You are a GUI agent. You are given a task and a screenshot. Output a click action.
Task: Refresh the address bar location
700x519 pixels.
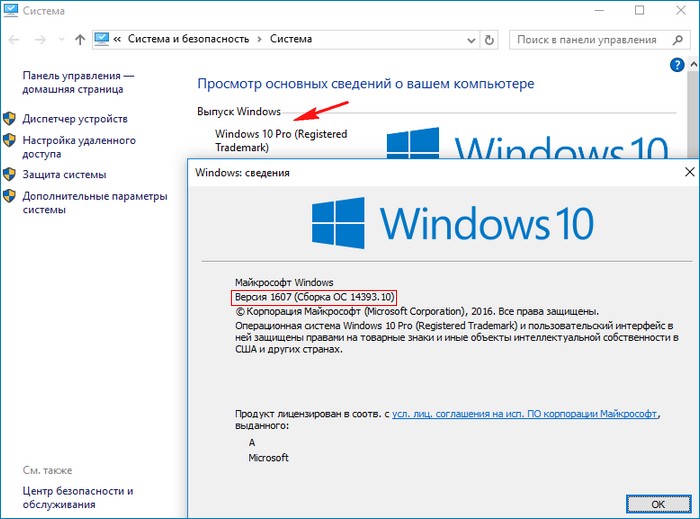point(489,40)
